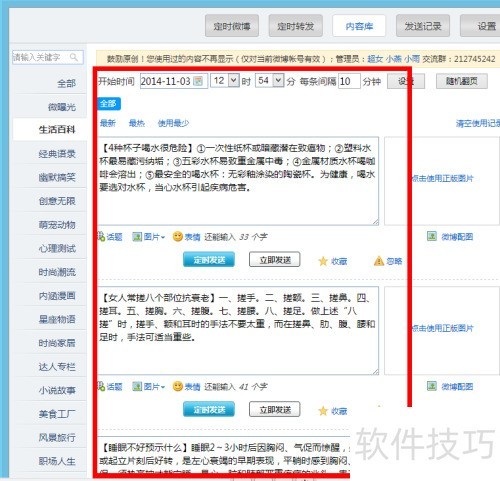Click the warning 忽略 icon for first post
The image size is (500, 481).
coord(379,261)
